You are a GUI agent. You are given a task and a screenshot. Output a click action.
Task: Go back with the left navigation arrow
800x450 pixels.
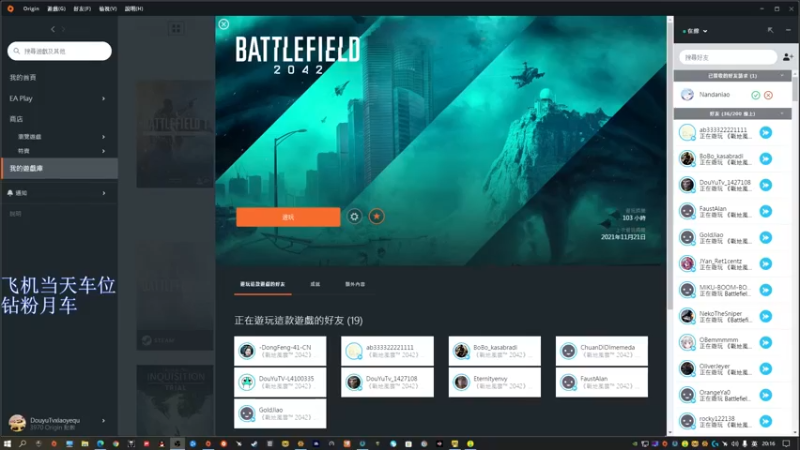pos(53,29)
